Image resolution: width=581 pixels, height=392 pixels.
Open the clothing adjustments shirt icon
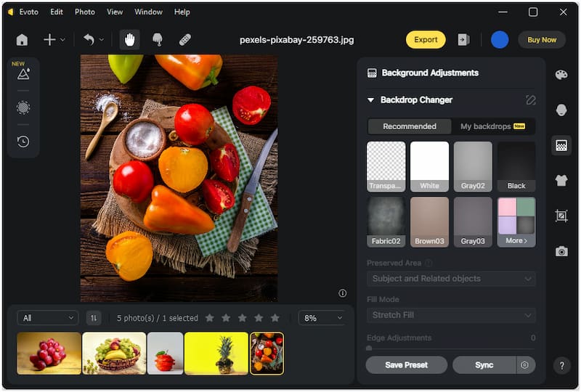pyautogui.click(x=561, y=181)
